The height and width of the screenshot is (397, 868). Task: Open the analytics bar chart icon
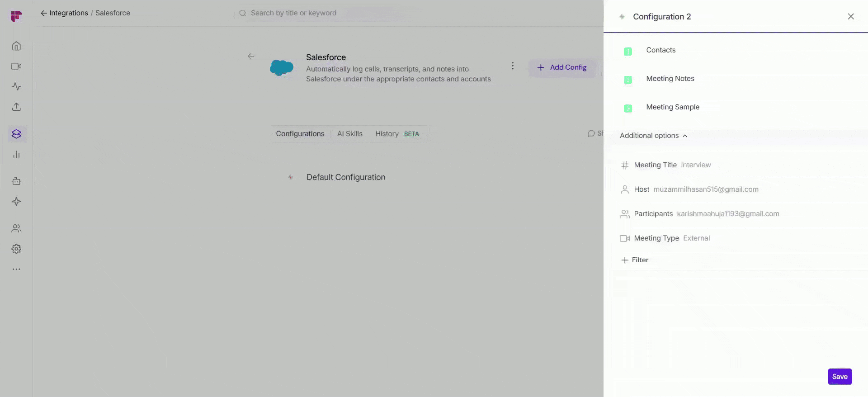(x=17, y=155)
